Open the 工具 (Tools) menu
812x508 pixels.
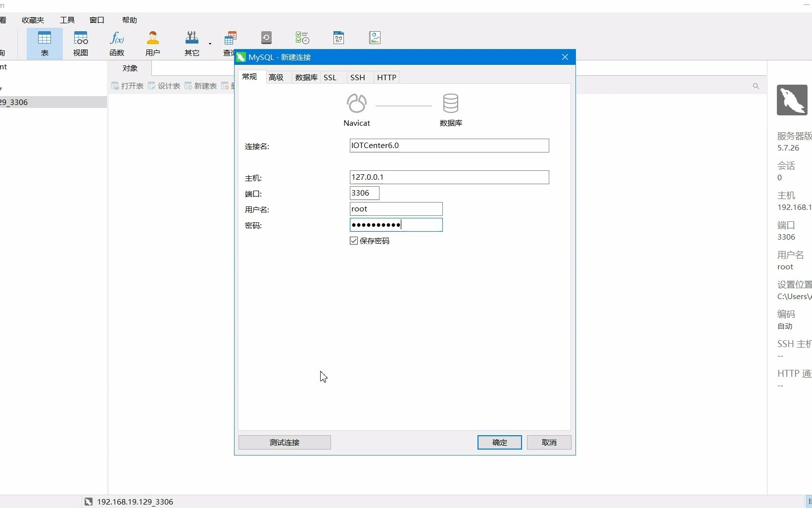(67, 20)
